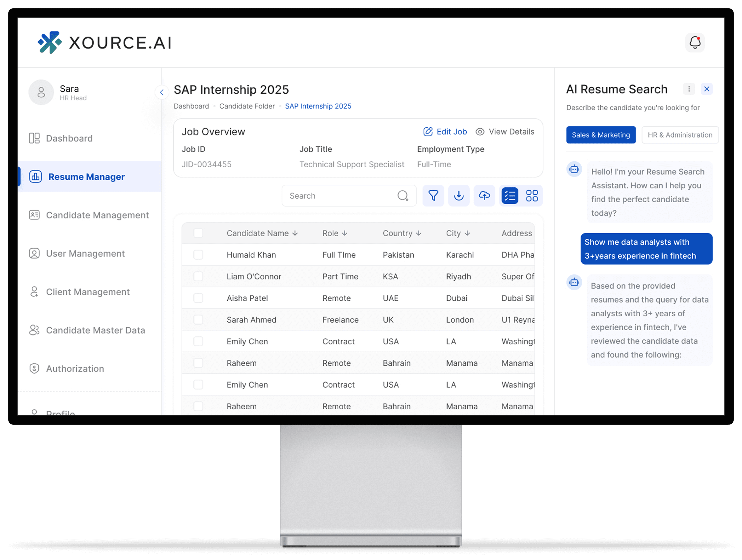This screenshot has height=560, width=742.
Task: Click the SAP Internship 2025 page title
Action: [x=231, y=89]
